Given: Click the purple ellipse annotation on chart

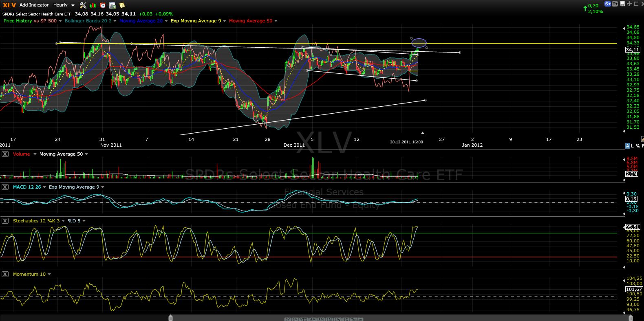Looking at the screenshot, I should point(419,42).
